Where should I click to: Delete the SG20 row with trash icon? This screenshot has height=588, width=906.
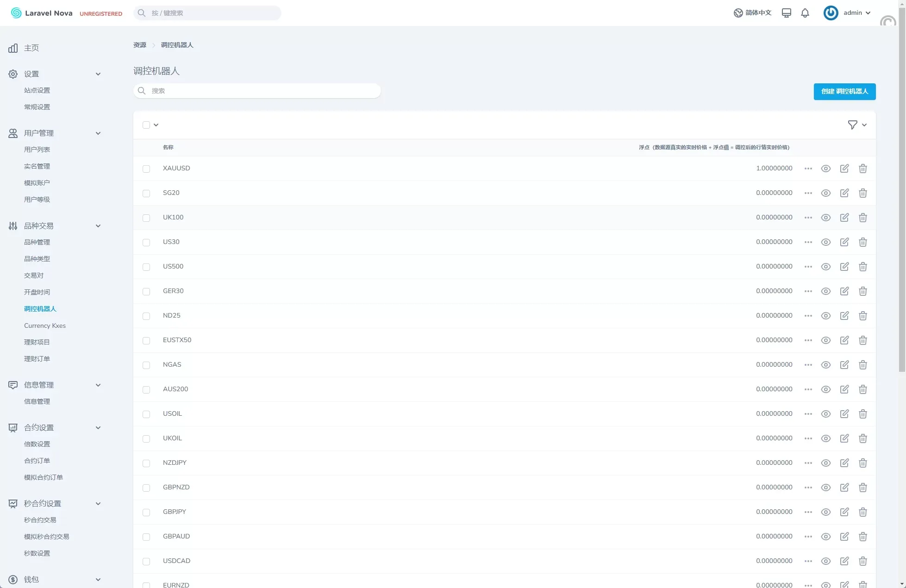863,193
